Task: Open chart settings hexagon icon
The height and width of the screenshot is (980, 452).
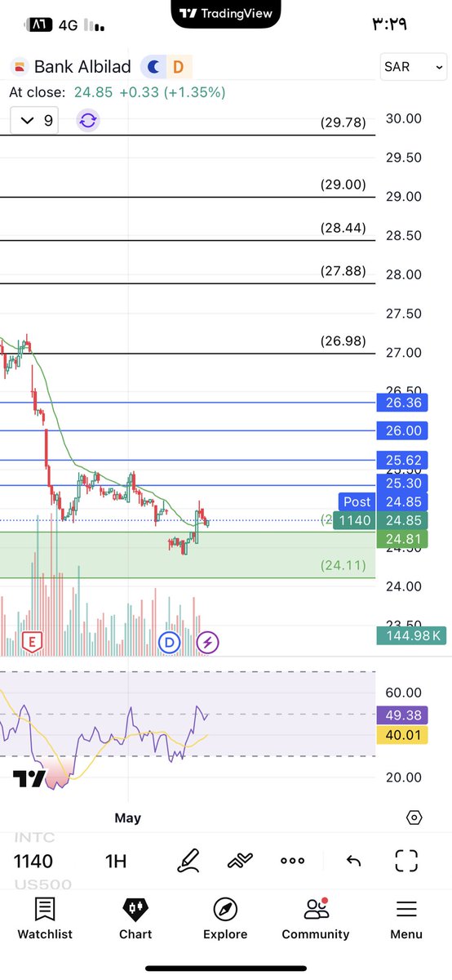Action: pyautogui.click(x=414, y=817)
